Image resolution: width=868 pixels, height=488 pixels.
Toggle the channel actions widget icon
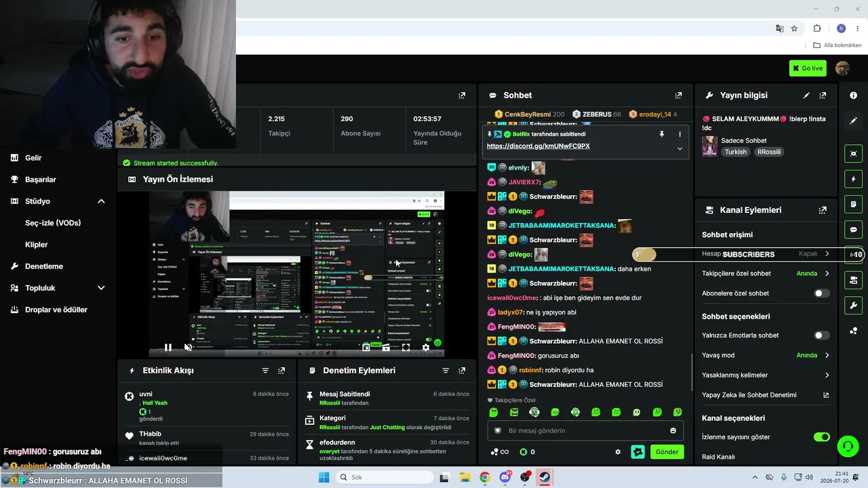[853, 280]
